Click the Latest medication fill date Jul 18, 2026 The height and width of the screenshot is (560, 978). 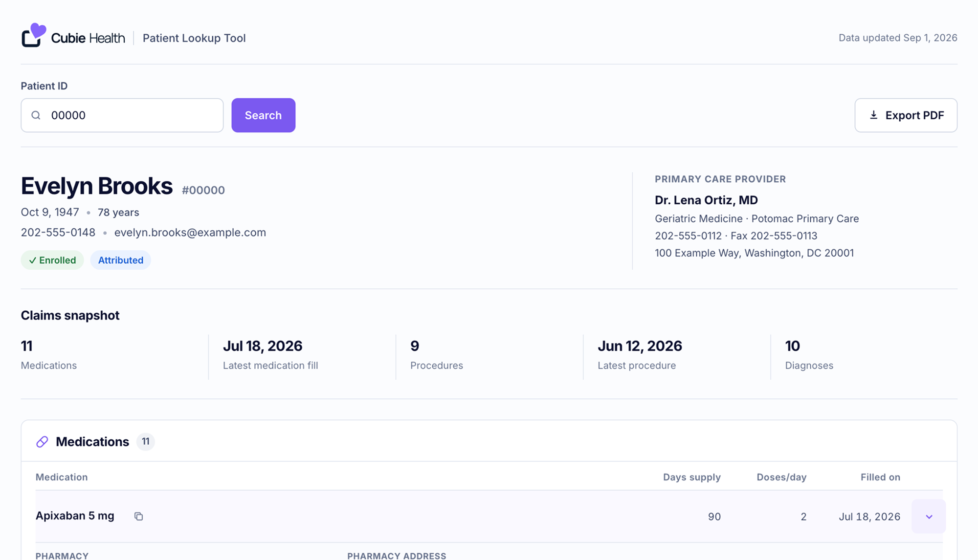263,346
